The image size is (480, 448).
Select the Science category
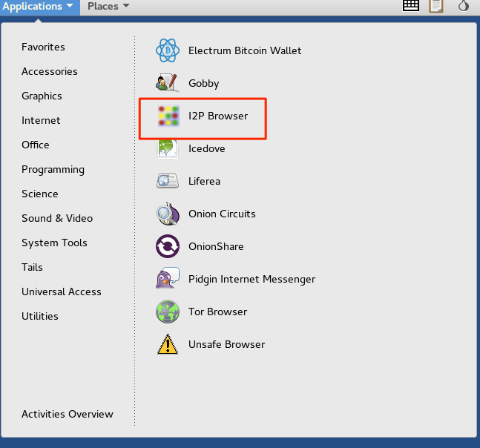40,194
